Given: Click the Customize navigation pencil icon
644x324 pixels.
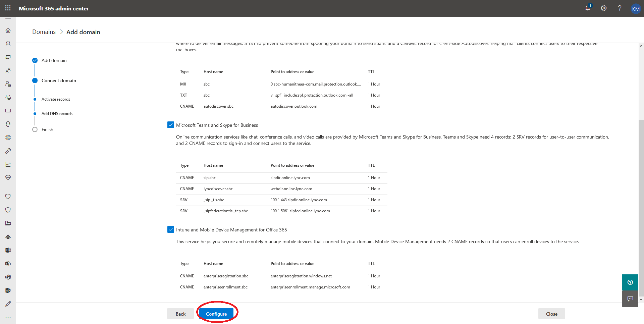Looking at the screenshot, I should [8, 304].
